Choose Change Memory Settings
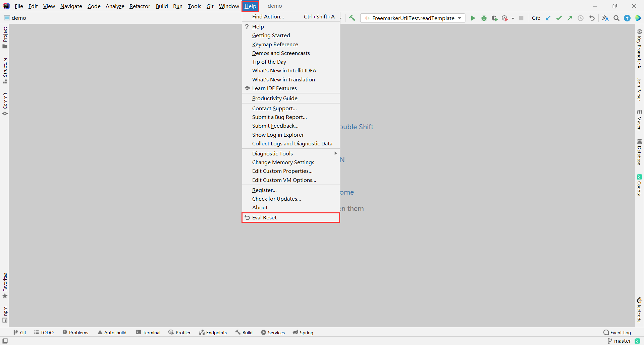 click(291, 162)
